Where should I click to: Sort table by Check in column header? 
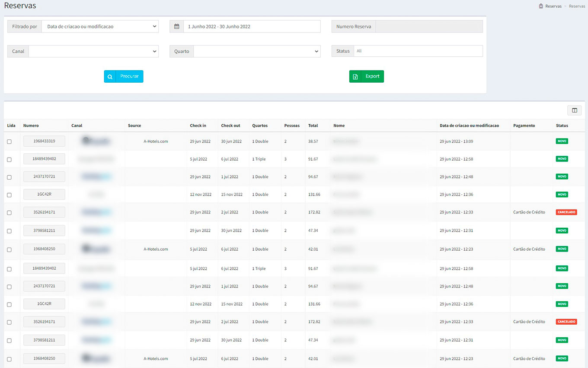coord(198,126)
